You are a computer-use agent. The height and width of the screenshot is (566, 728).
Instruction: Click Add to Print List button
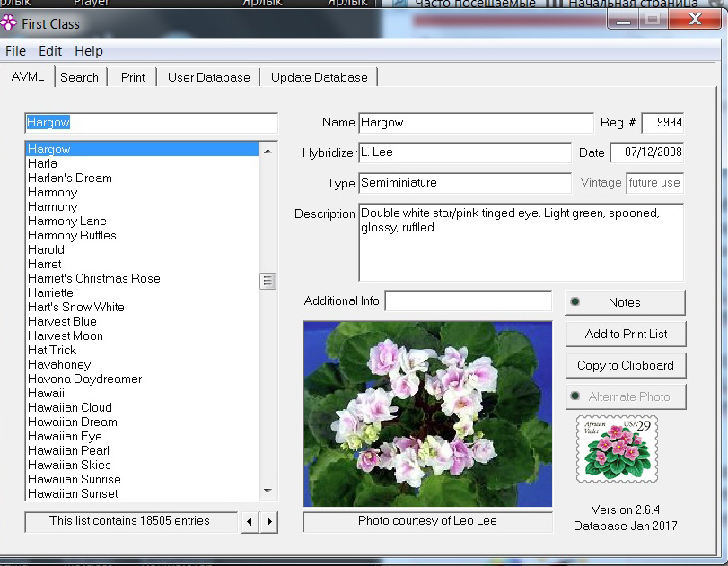pos(626,334)
